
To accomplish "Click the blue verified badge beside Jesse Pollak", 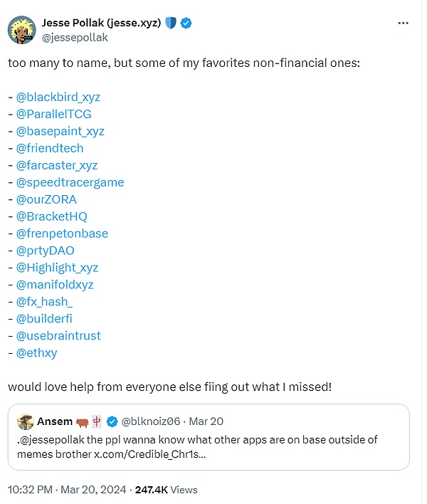I will coord(186,23).
